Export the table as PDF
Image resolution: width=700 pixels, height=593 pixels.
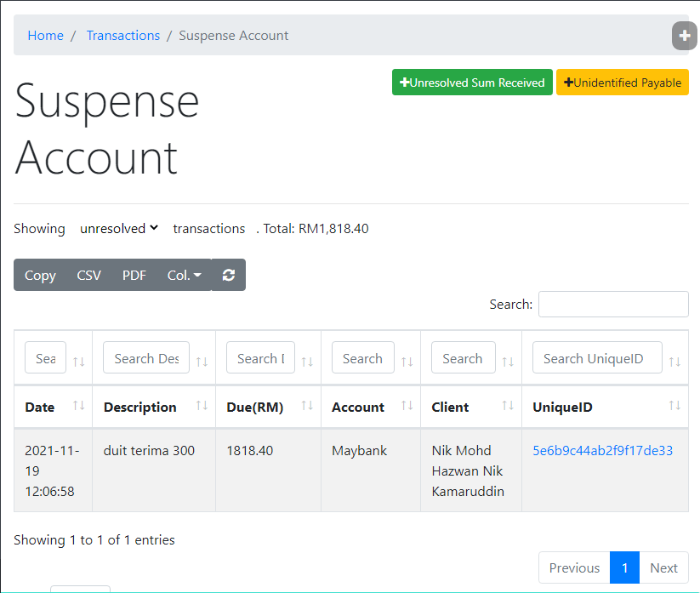pos(134,275)
